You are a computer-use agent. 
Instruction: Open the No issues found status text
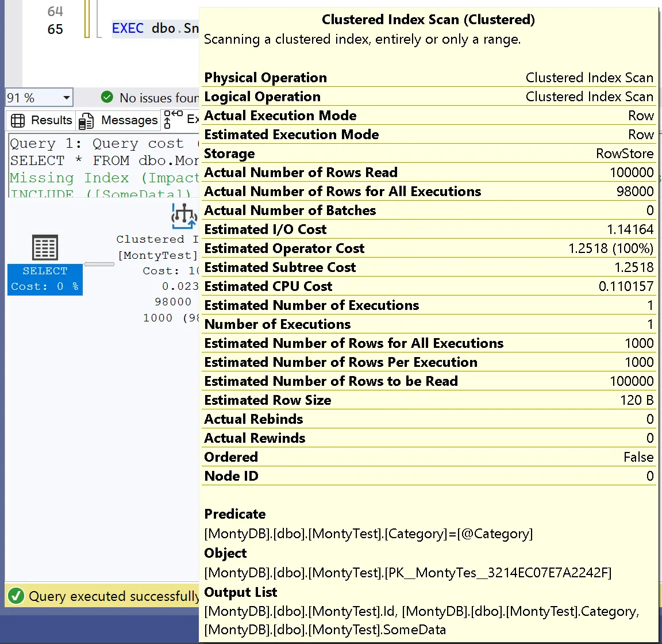158,98
